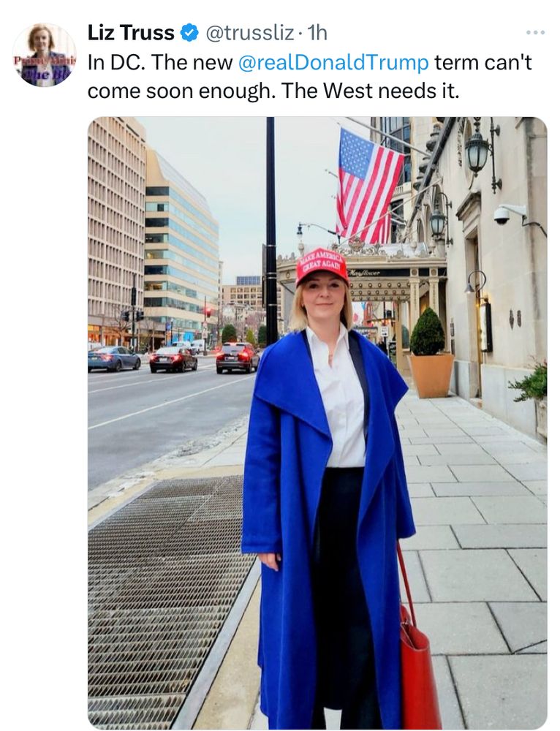Image resolution: width=560 pixels, height=731 pixels.
Task: Open the three-dot more options menu
Action: [535, 33]
